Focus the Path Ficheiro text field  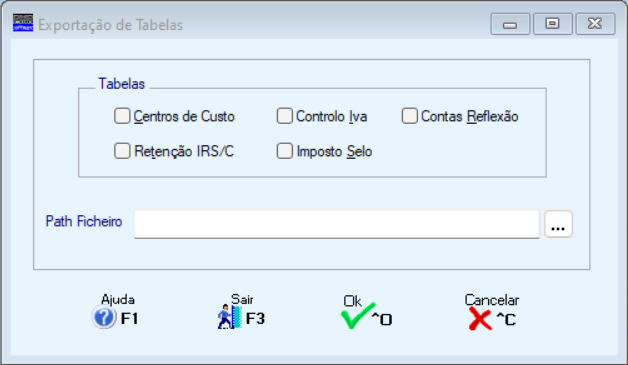coord(336,224)
